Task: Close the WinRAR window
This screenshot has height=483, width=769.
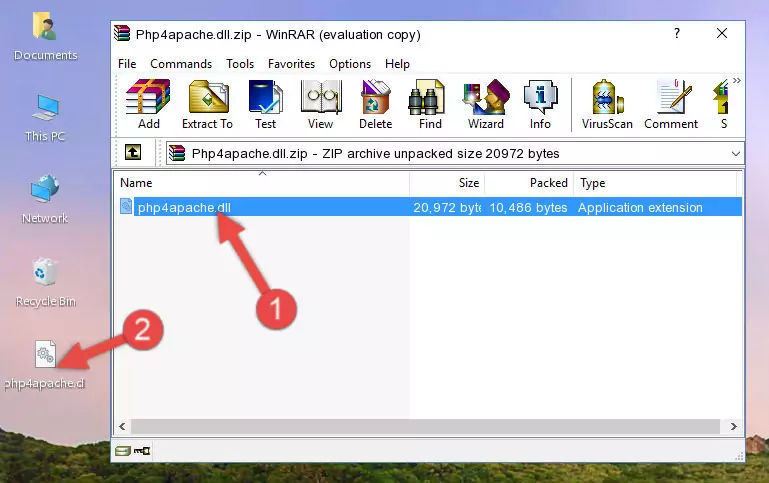Action: [x=722, y=33]
